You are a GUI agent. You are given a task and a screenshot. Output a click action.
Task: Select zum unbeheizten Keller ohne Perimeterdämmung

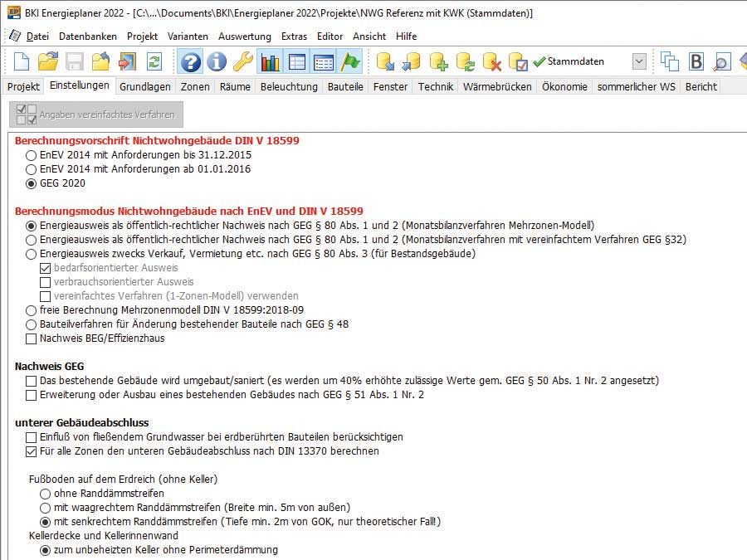[46, 550]
